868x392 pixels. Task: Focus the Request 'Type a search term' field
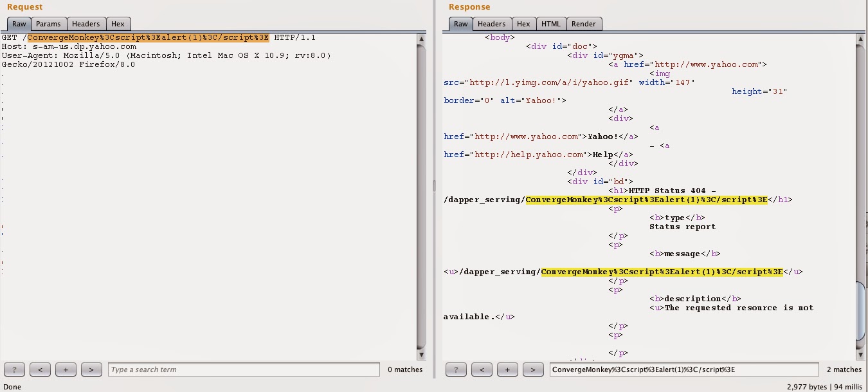coord(244,369)
